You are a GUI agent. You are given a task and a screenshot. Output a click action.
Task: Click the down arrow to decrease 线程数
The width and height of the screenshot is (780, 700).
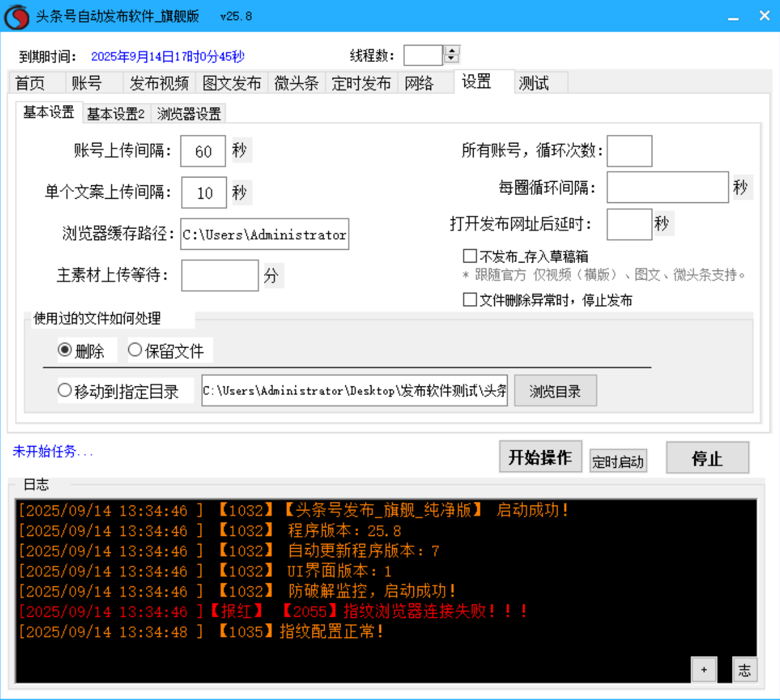pyautogui.click(x=450, y=59)
